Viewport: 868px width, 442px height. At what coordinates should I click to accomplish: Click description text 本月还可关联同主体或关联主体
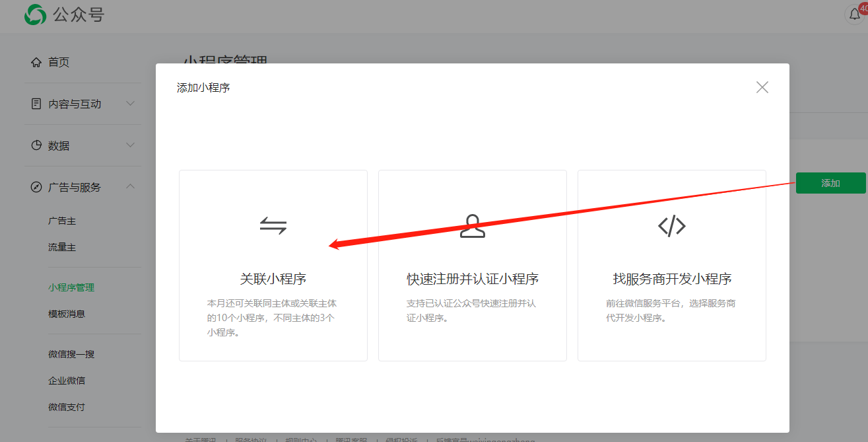click(x=272, y=303)
